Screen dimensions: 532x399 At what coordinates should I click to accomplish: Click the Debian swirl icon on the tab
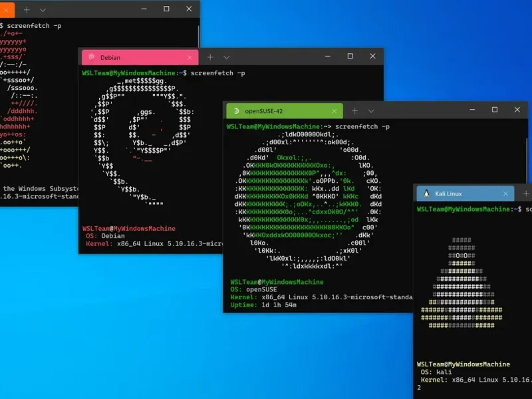92,57
